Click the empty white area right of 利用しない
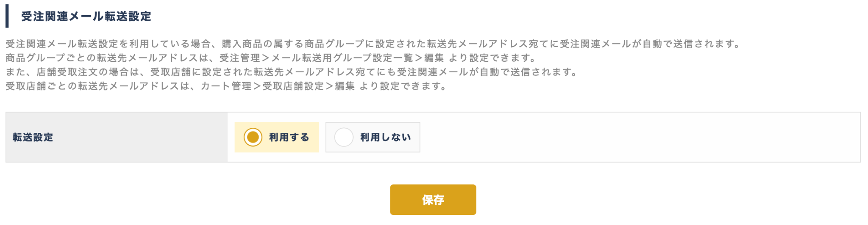 pos(636,137)
